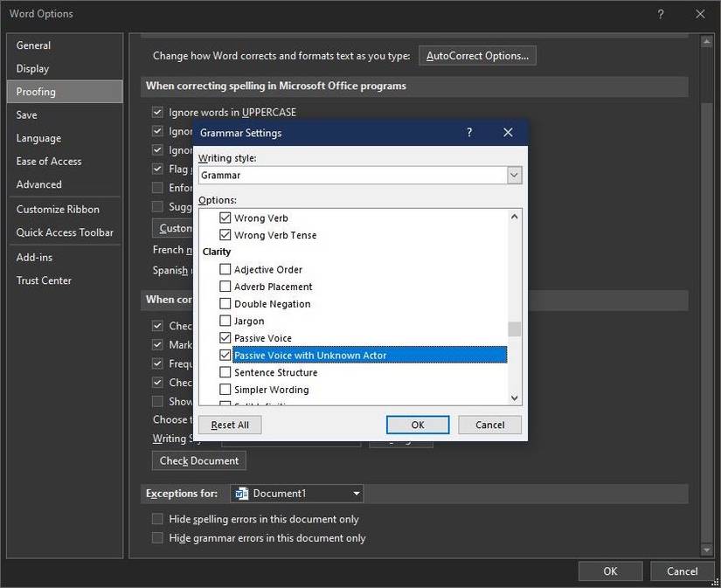Click the Word Options help question mark

point(660,14)
